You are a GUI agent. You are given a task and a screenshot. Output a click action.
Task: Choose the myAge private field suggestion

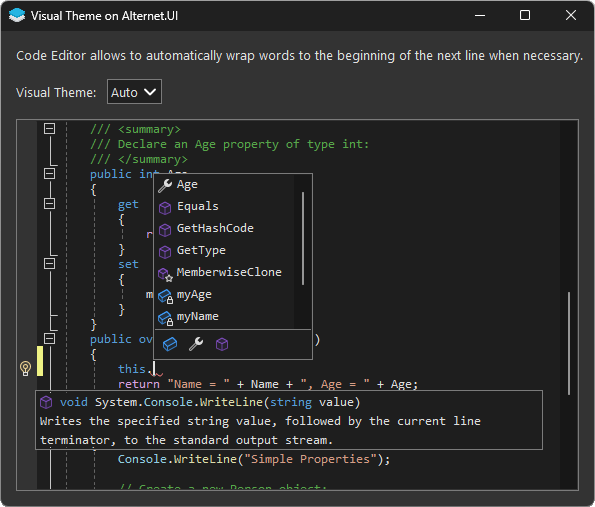(224, 295)
